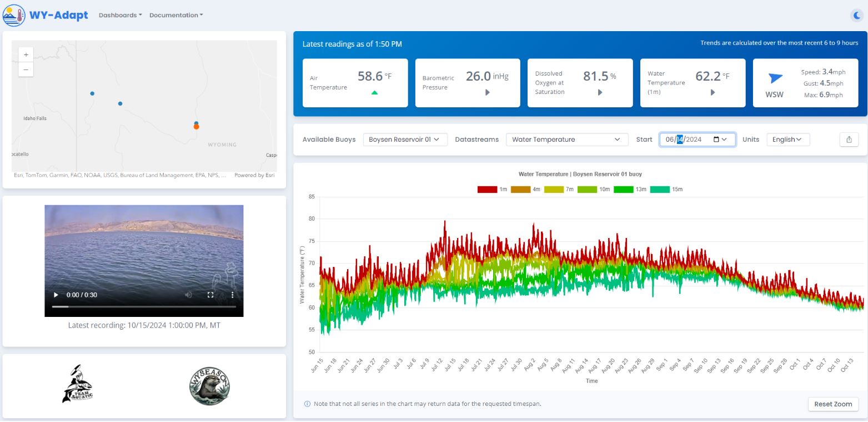
Task: Click the Water Temperature trend arrow
Action: pos(713,93)
